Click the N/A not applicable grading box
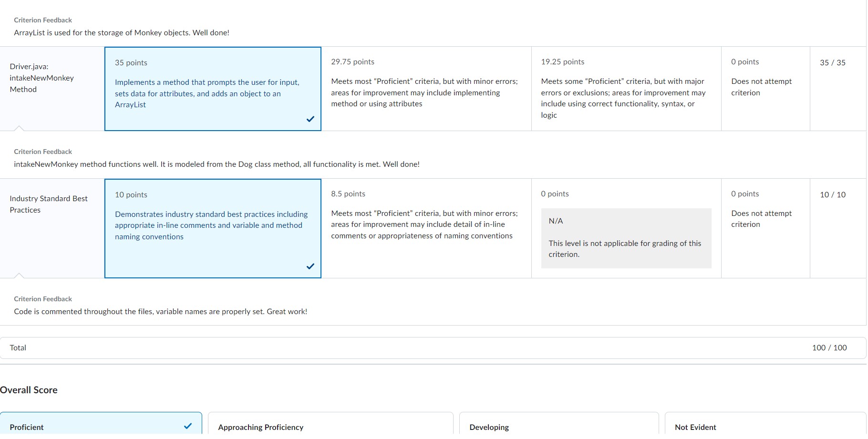The height and width of the screenshot is (439, 868). coord(626,237)
